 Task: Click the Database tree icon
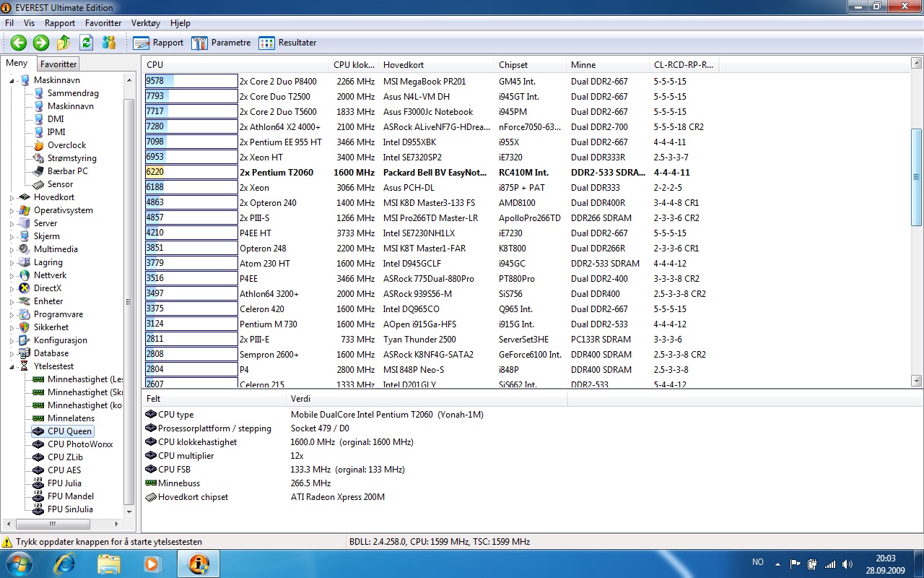25,353
